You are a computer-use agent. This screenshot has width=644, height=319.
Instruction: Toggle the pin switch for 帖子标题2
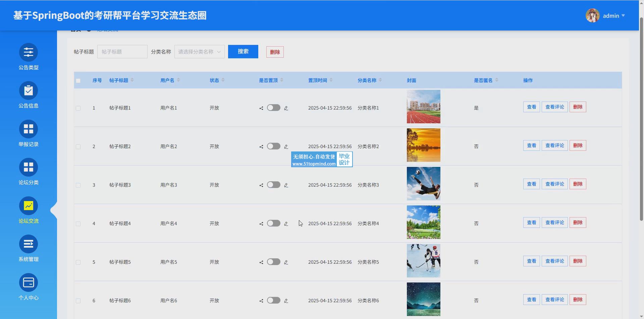pyautogui.click(x=273, y=146)
